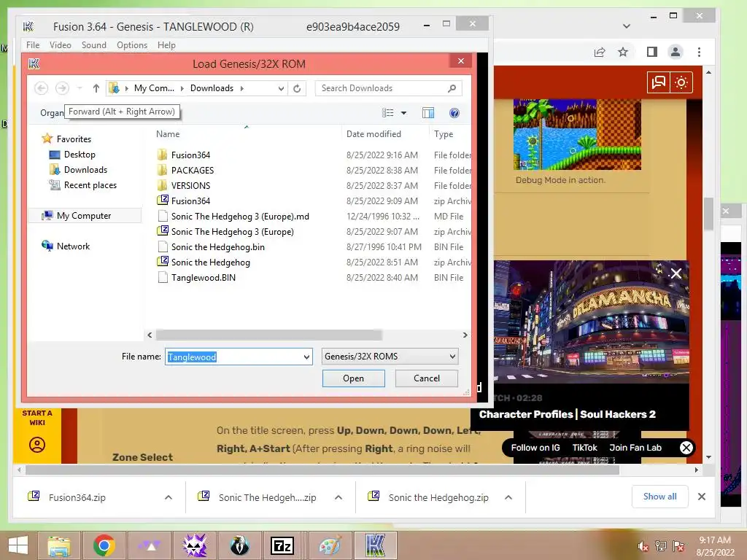
Task: Open the wiki discussions chat icon
Action: click(x=659, y=83)
